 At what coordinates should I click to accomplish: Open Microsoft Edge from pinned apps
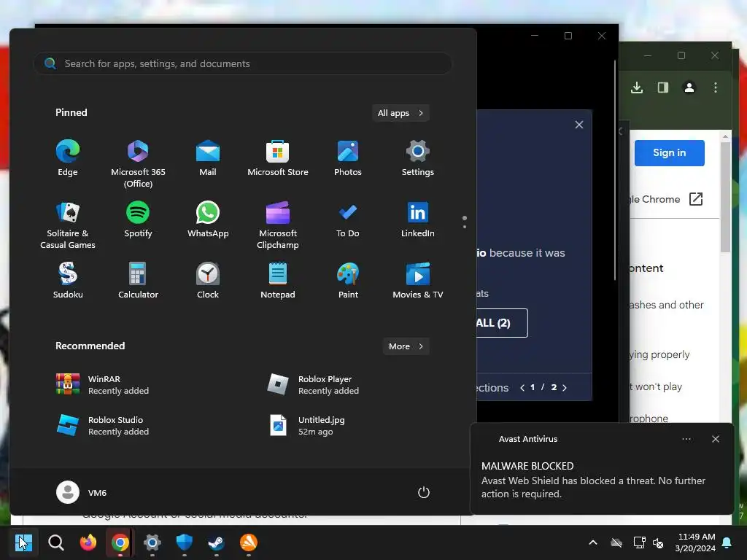pos(68,158)
